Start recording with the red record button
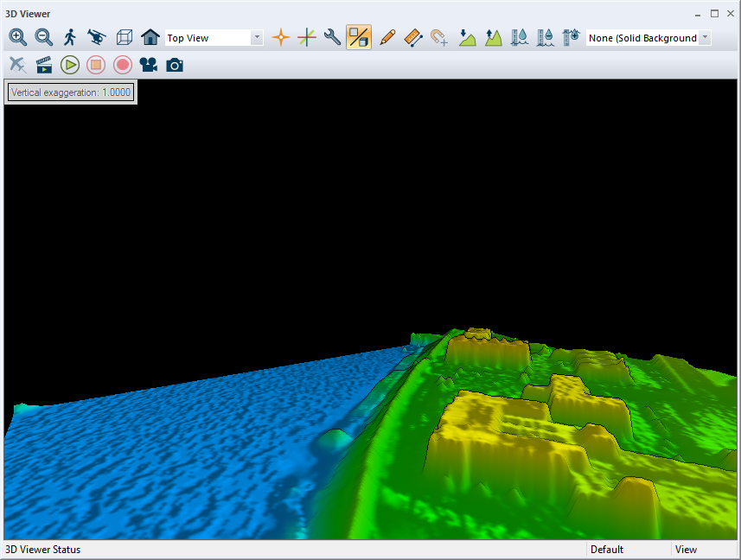The image size is (741, 560). (x=123, y=65)
